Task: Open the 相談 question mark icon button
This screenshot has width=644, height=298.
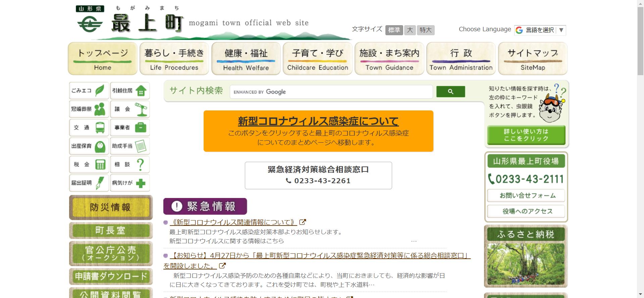Action: coord(130,164)
